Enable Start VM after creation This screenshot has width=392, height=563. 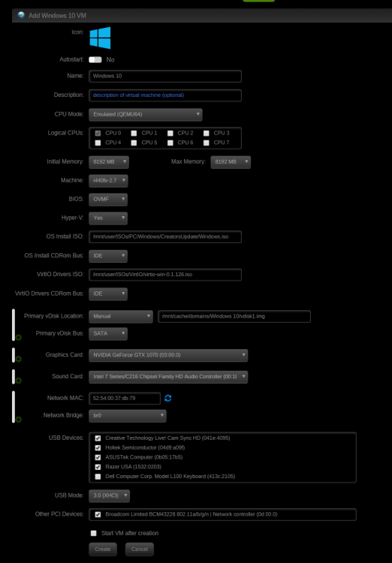(93, 533)
